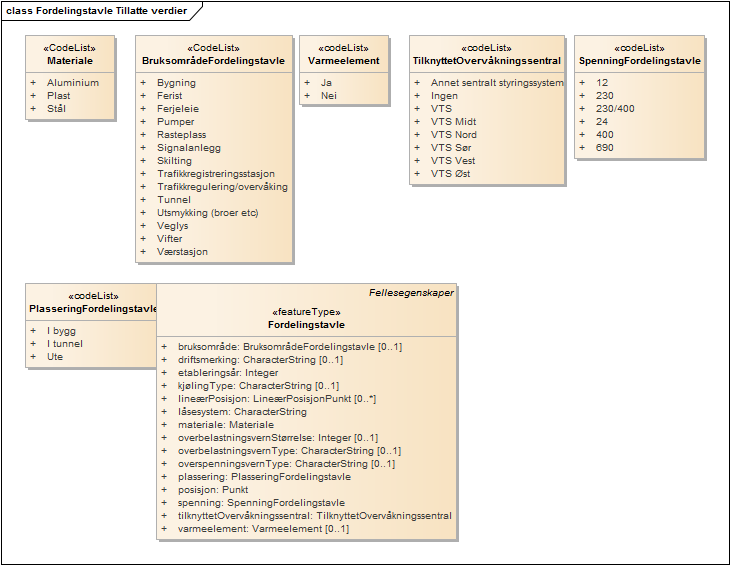Select the Varmeelement code list title
The image size is (730, 565).
[343, 61]
